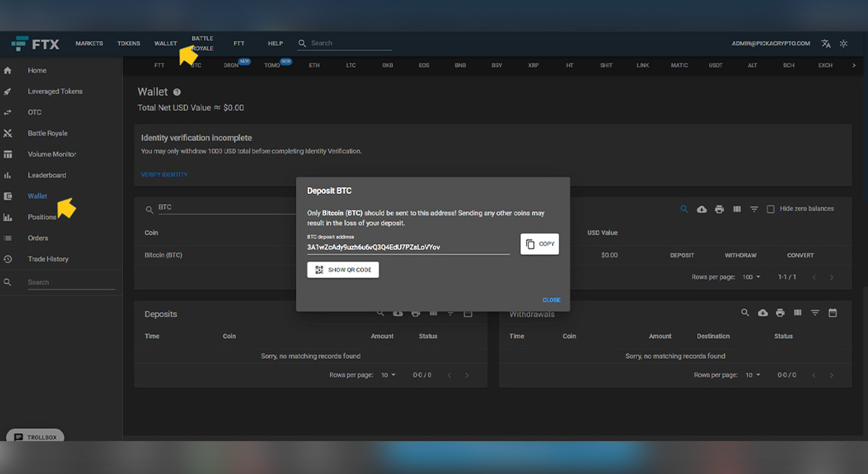868x474 pixels.
Task: Click the coin search field containing BTC
Action: point(226,208)
